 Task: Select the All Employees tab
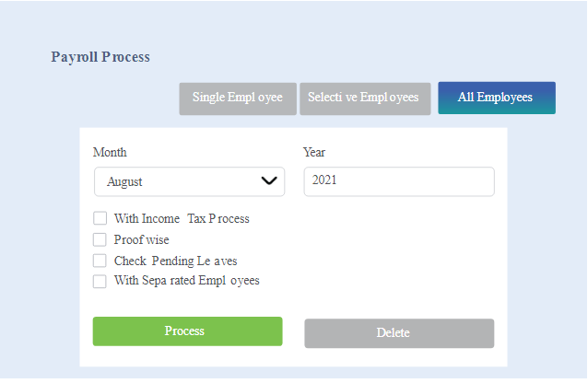(497, 98)
